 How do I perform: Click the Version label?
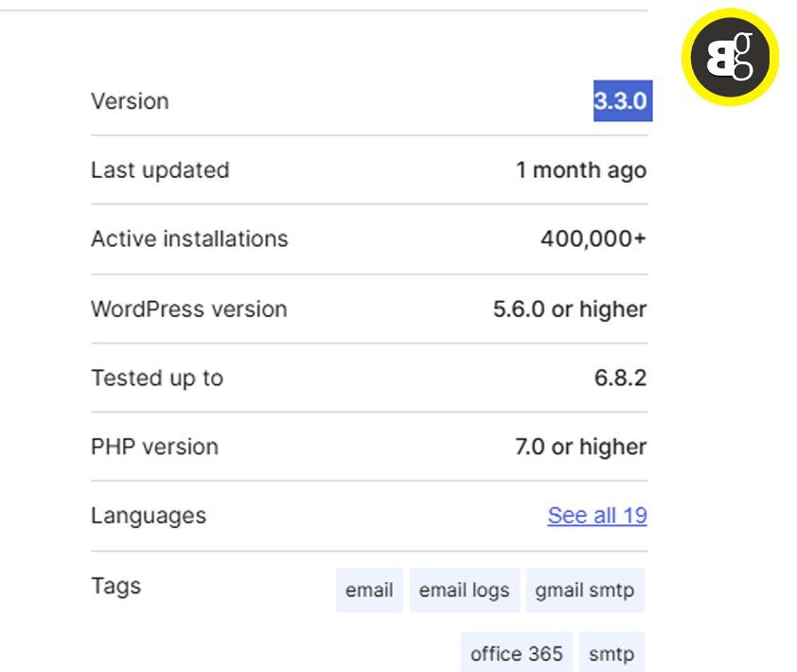point(130,101)
